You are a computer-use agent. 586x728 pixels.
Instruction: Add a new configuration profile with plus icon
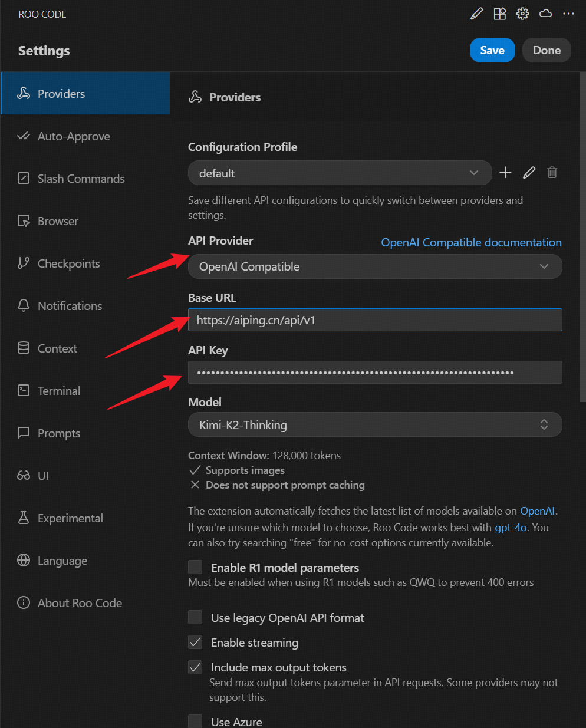(x=505, y=173)
